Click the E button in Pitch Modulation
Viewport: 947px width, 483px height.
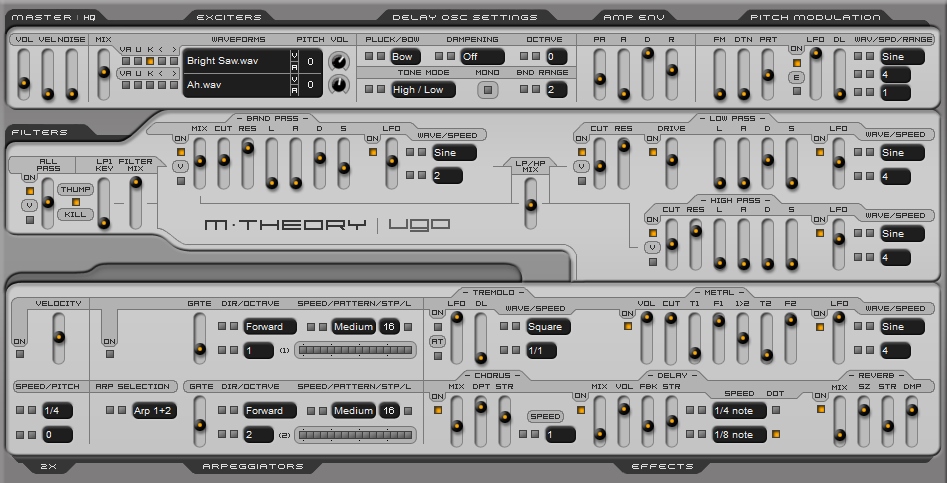(x=796, y=77)
